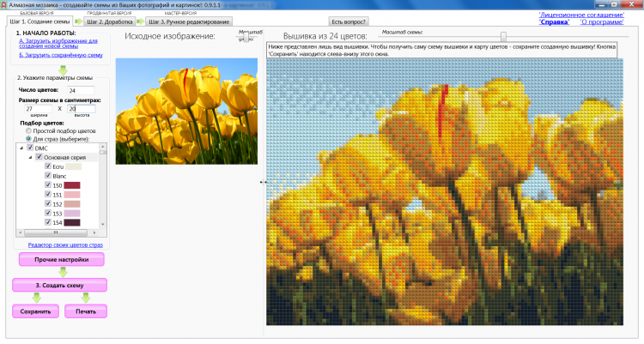Click the width (ширина) input field
The width and height of the screenshot is (644, 344).
coord(38,109)
